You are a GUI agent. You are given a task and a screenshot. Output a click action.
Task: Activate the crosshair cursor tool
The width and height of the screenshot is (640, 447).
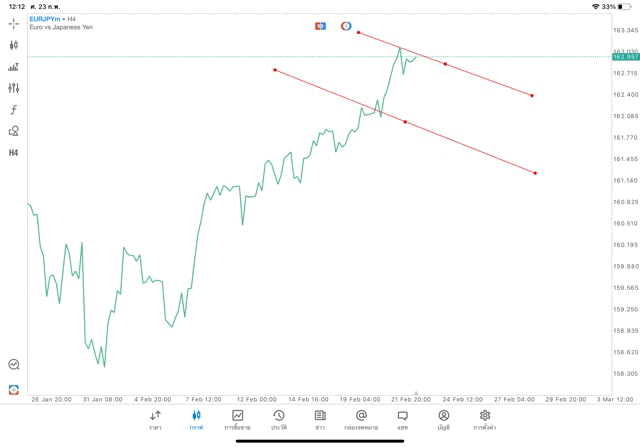14,23
